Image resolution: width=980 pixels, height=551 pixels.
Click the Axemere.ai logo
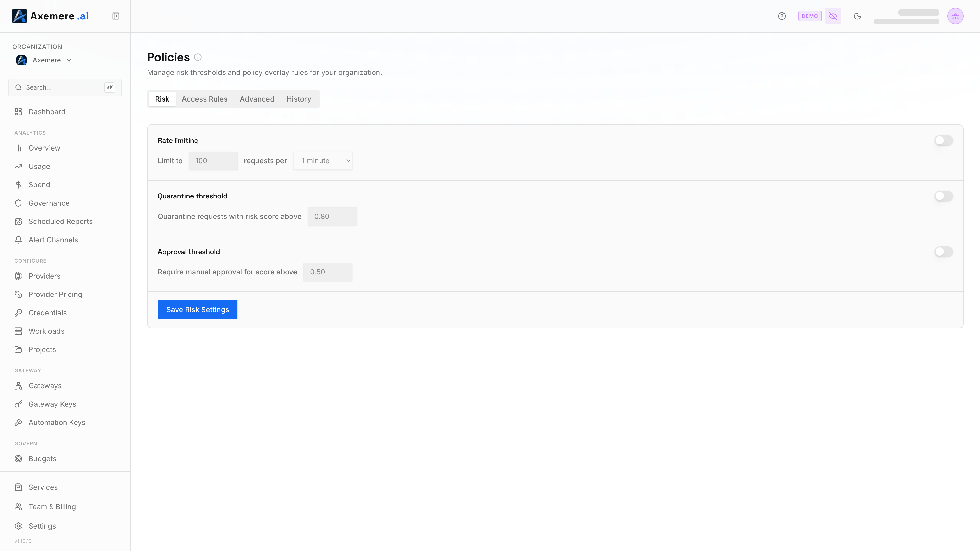tap(50, 16)
